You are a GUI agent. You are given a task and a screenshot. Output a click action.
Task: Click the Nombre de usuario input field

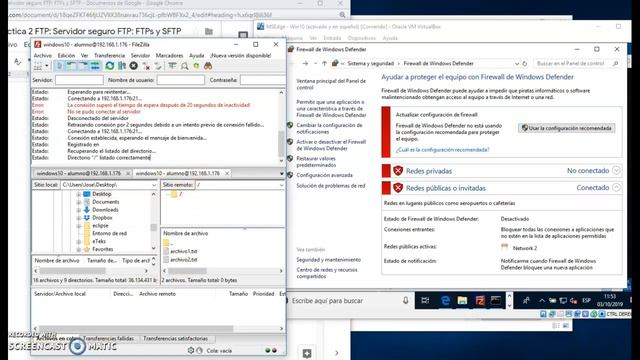180,80
